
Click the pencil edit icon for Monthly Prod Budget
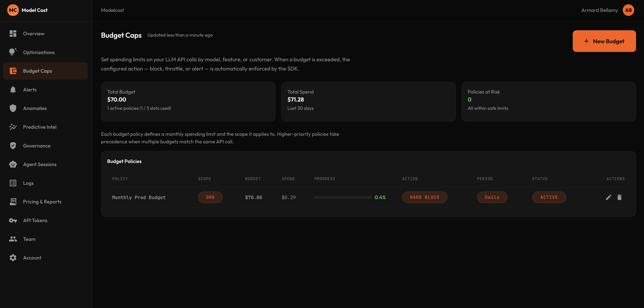point(608,197)
